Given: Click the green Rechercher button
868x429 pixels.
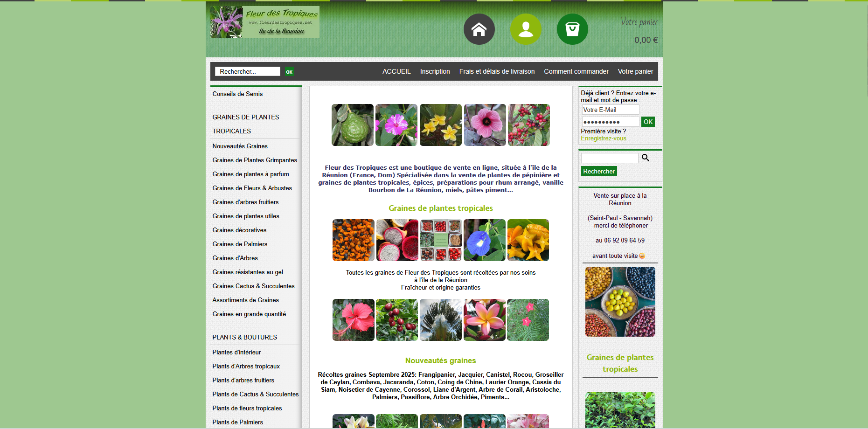Looking at the screenshot, I should (599, 171).
